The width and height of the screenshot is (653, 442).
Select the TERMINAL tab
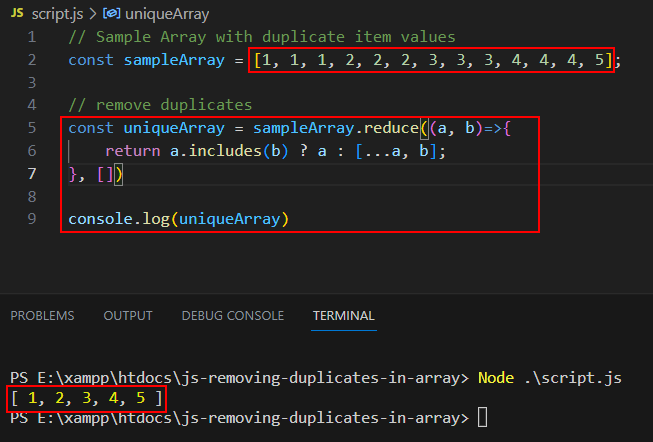(x=344, y=316)
